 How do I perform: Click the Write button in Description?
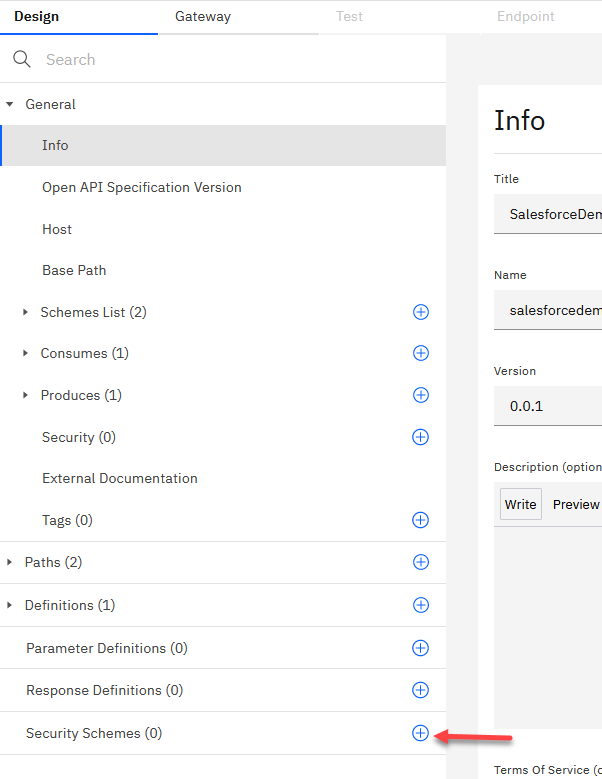tap(520, 504)
